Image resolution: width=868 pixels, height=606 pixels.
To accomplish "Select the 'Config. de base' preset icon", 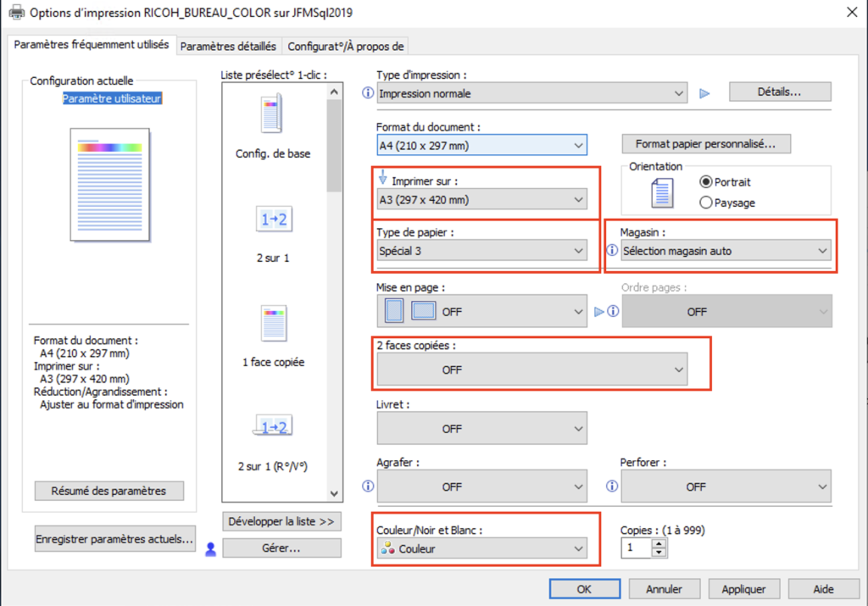I will [273, 113].
